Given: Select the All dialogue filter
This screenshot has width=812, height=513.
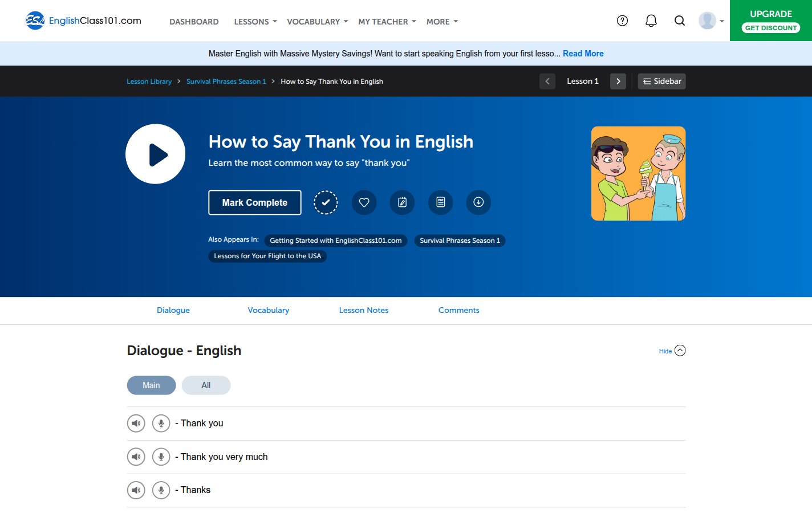Looking at the screenshot, I should tap(206, 385).
